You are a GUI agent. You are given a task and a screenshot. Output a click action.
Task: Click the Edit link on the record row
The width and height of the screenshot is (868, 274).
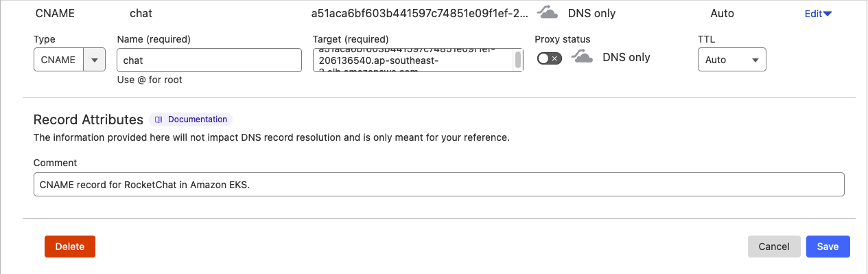click(813, 14)
